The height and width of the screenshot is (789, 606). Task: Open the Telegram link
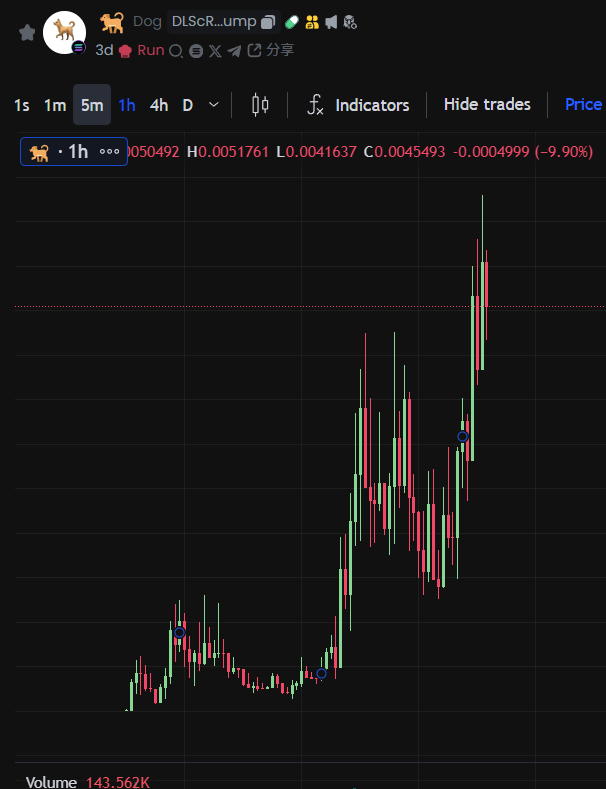235,51
